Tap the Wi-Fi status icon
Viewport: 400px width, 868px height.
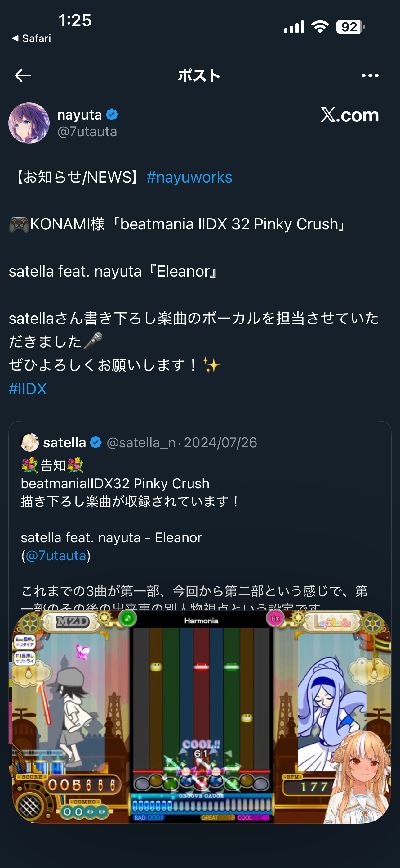[x=320, y=27]
